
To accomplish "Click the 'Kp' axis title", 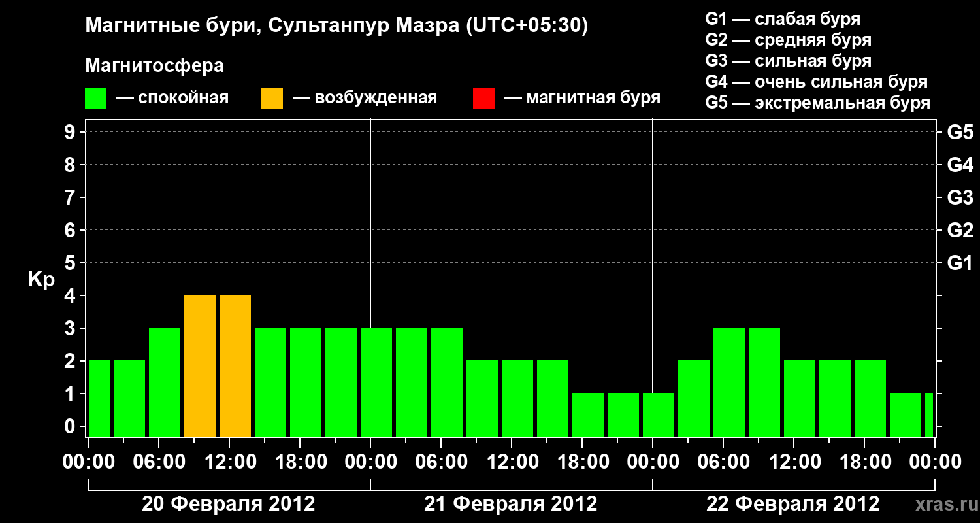I will pos(41,280).
